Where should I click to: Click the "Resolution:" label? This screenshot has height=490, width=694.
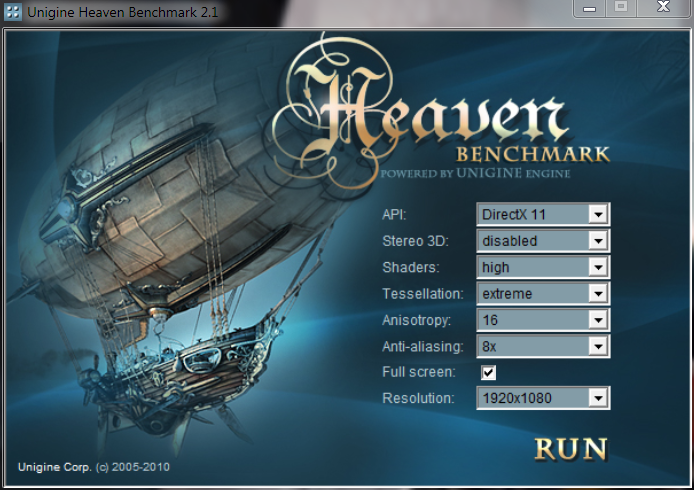click(418, 398)
